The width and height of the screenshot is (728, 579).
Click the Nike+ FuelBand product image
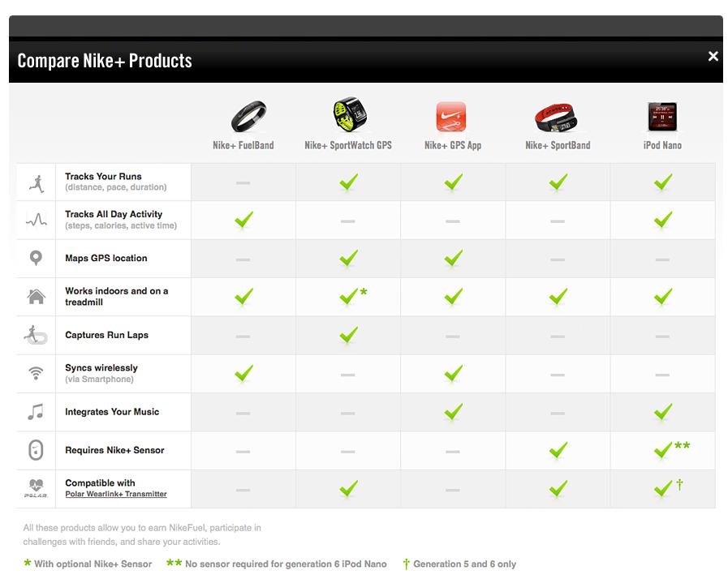coord(248,117)
